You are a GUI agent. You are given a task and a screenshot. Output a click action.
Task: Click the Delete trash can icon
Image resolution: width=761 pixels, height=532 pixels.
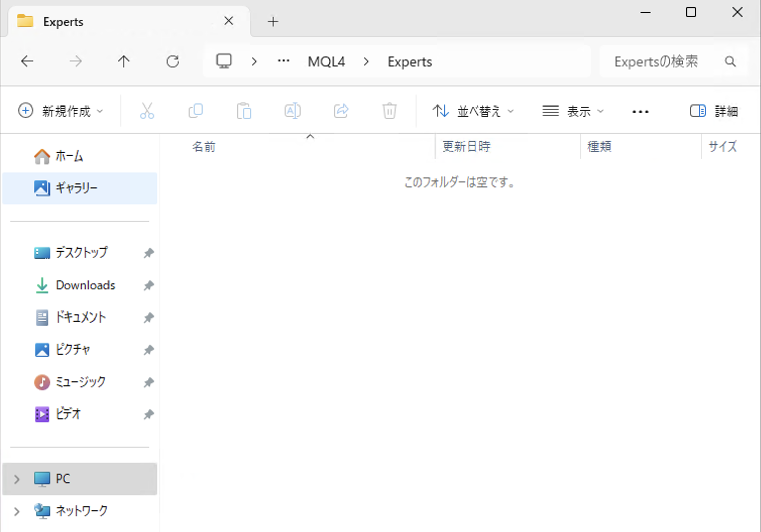[389, 111]
